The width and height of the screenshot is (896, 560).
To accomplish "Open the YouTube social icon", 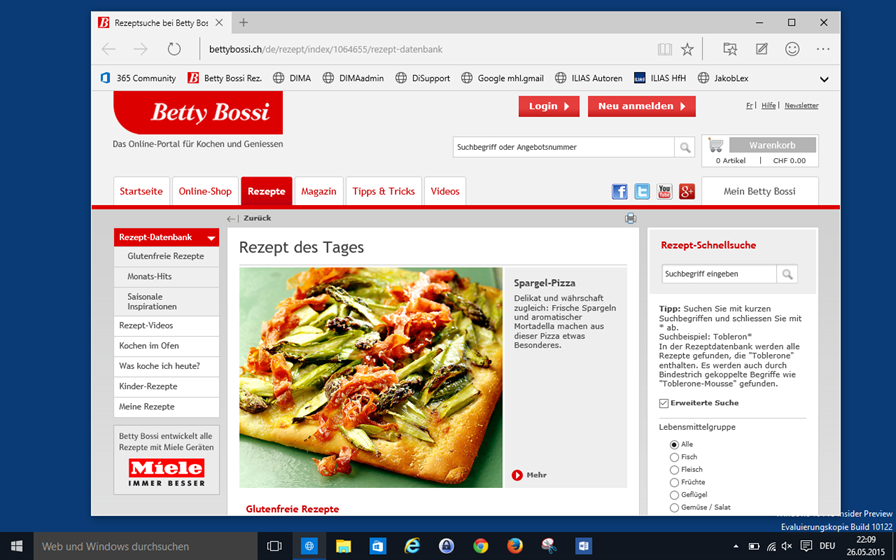I will click(664, 192).
